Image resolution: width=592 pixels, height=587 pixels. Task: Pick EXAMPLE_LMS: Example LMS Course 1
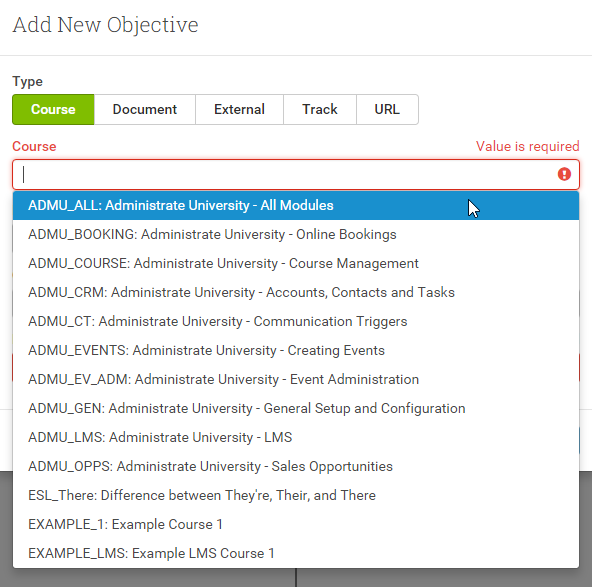[x=296, y=553]
